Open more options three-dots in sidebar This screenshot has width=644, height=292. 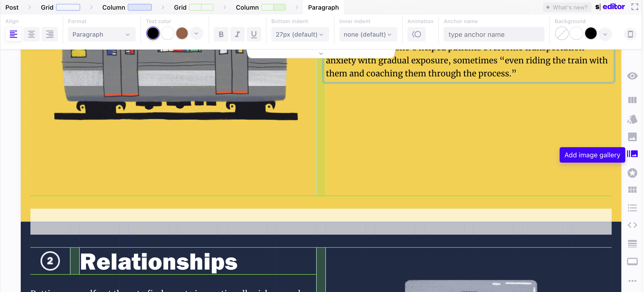pyautogui.click(x=632, y=281)
